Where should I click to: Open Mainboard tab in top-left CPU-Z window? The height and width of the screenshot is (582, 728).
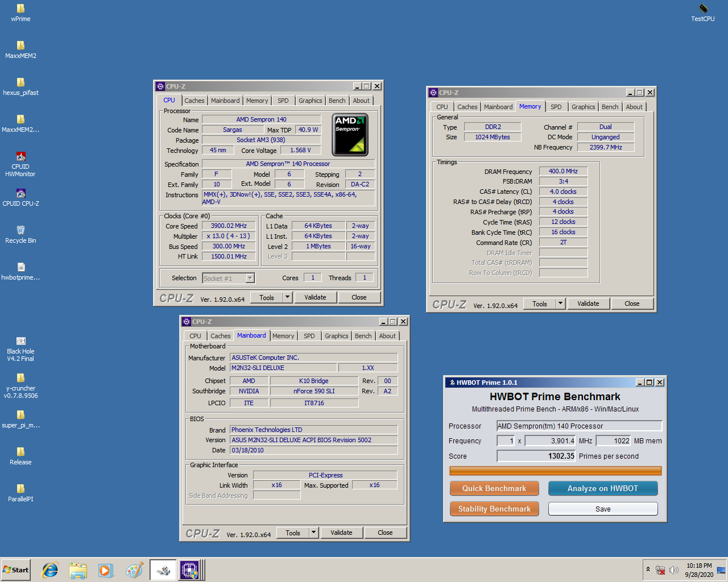click(225, 101)
